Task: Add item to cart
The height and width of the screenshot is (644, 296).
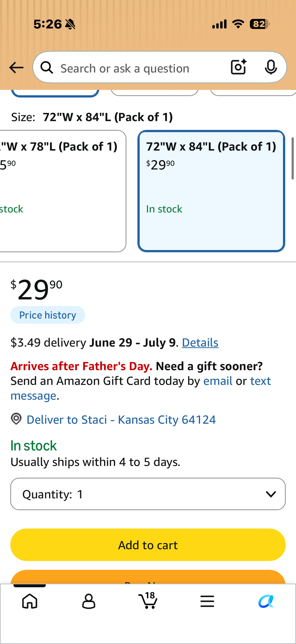Action: (148, 545)
